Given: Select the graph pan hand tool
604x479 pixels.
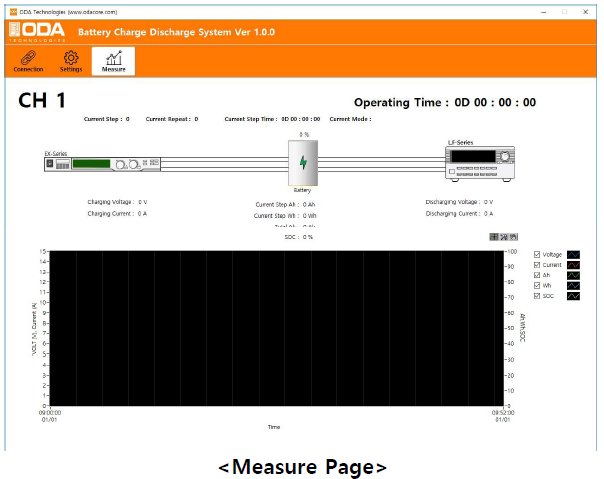Looking at the screenshot, I should coord(514,237).
